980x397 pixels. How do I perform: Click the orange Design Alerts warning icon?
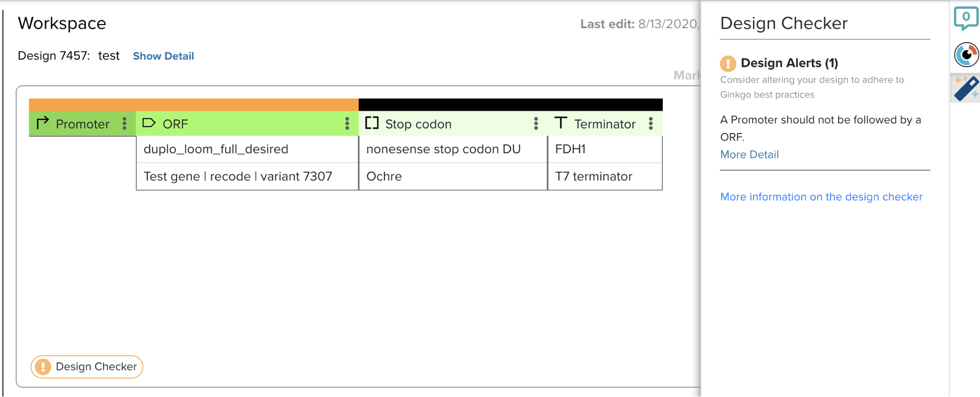tap(728, 63)
